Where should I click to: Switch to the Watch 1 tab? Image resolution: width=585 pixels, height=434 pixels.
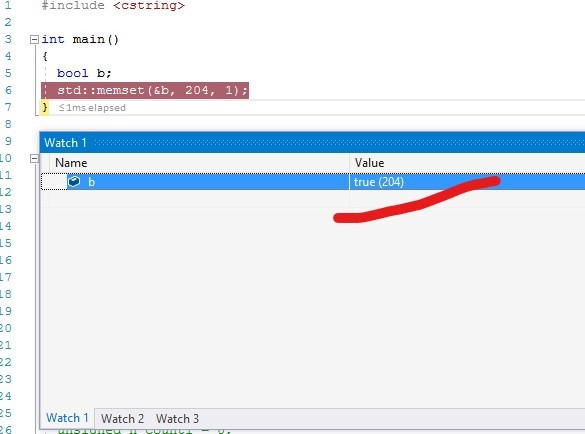click(x=67, y=418)
